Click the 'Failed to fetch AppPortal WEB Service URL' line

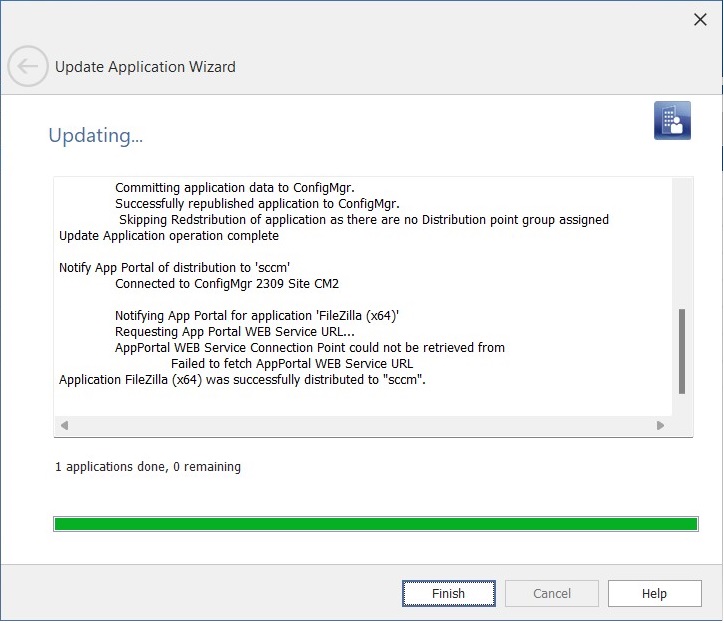point(291,363)
